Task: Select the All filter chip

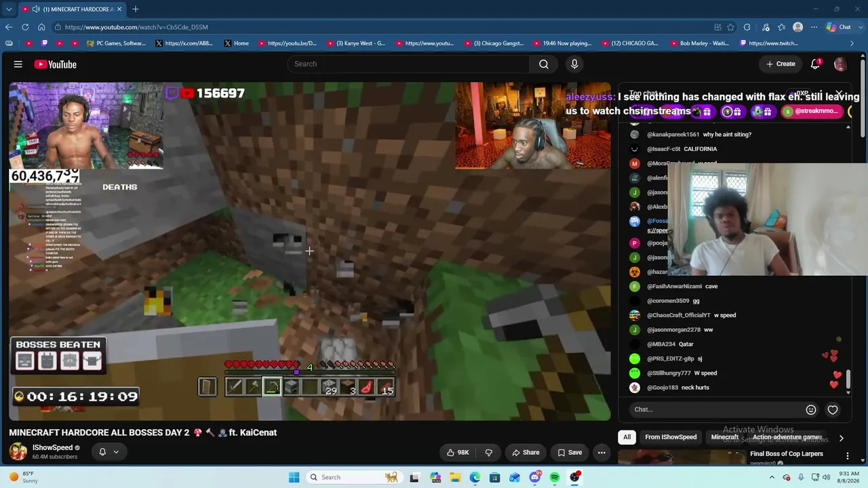Action: point(627,437)
